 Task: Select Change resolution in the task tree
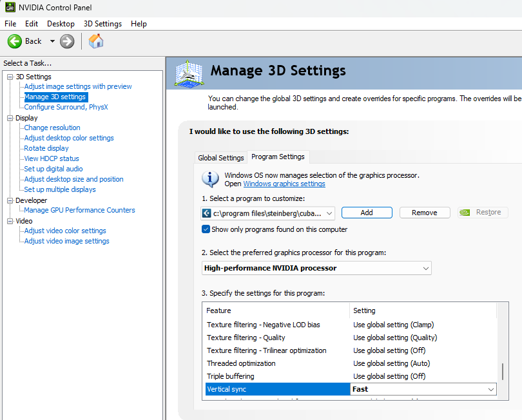pyautogui.click(x=52, y=128)
